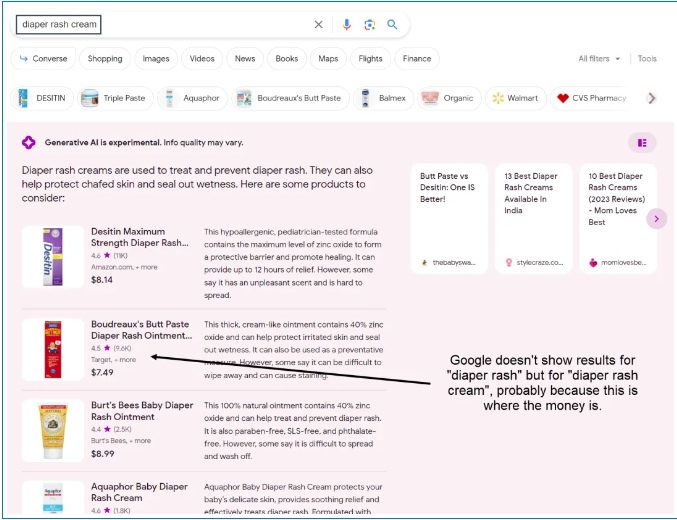Viewport: 677px width, 520px height.
Task: Open Butt Paste vs Desitin article card
Action: coord(449,219)
